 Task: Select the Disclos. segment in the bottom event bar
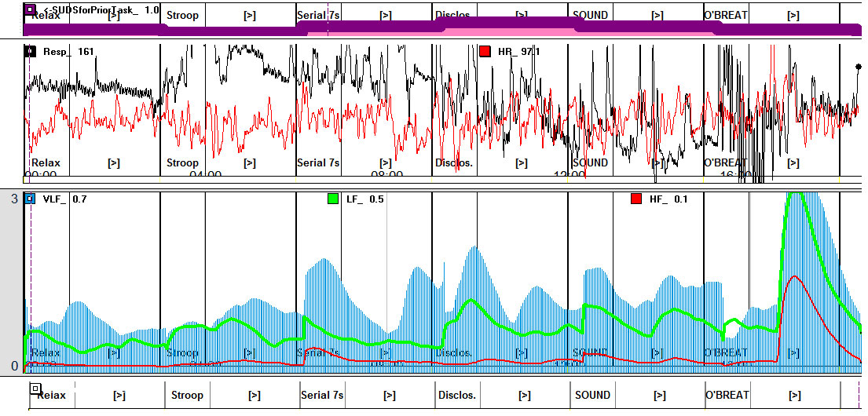[x=457, y=395]
